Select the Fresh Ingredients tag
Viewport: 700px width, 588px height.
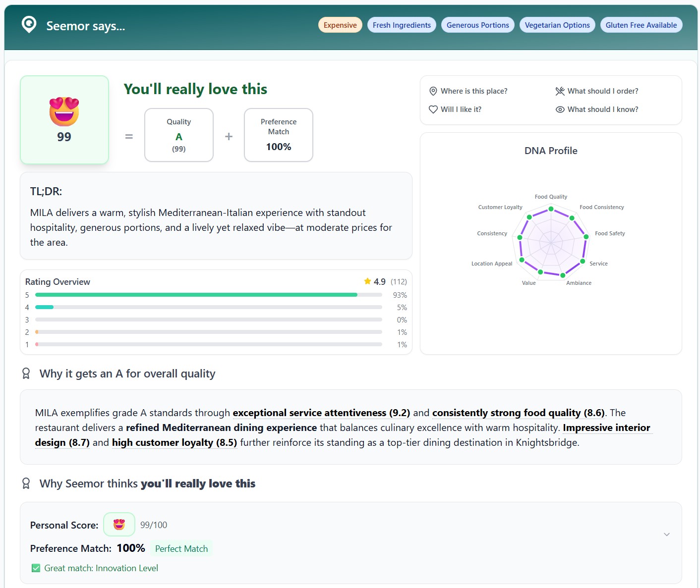[402, 25]
